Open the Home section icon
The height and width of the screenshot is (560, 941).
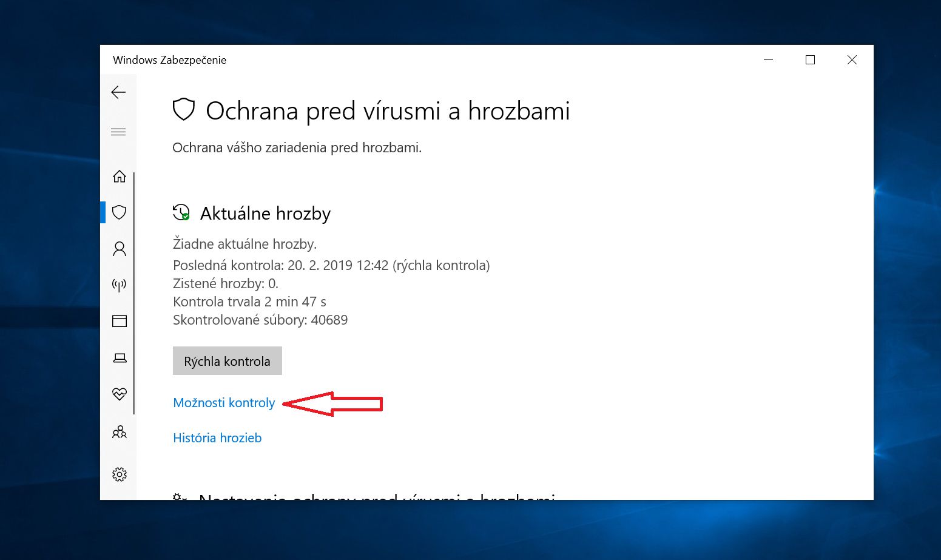pos(120,176)
